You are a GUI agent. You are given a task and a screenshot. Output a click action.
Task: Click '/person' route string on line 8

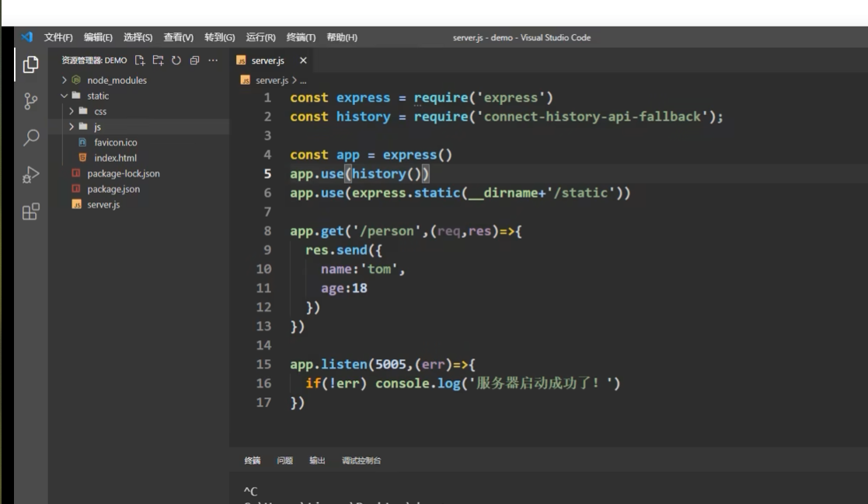387,231
